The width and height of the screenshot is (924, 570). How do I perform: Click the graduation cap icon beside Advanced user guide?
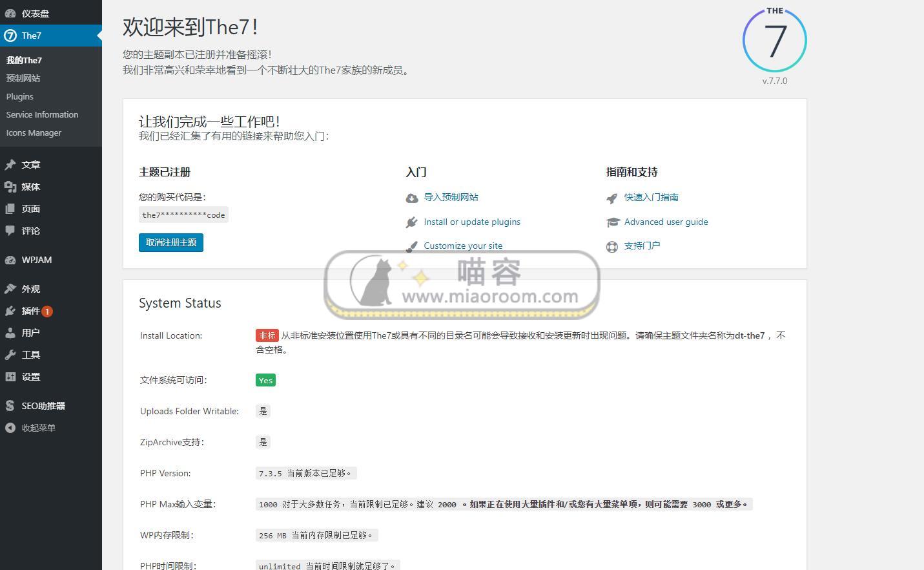[x=613, y=222]
